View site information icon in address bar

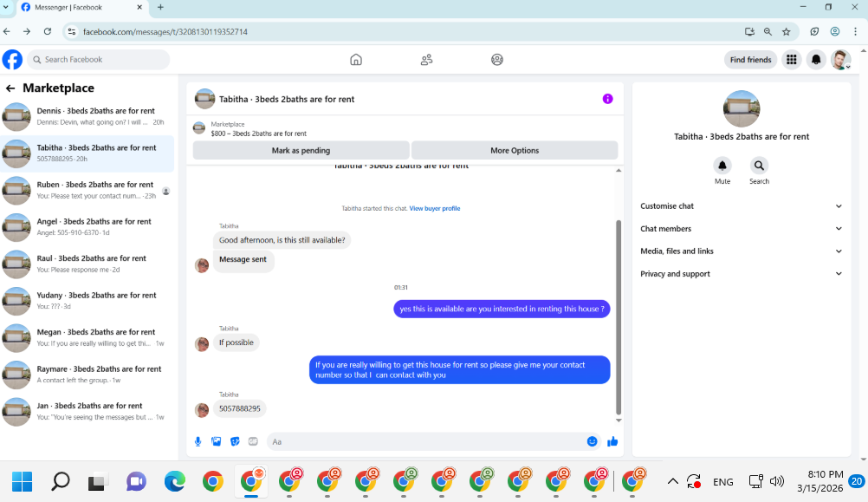click(x=71, y=31)
